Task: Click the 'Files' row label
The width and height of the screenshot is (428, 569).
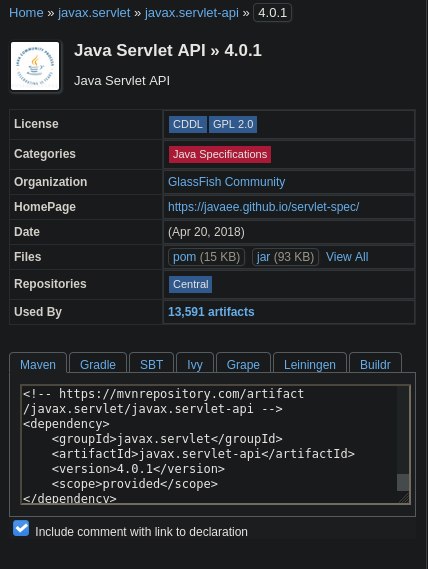Action: [x=28, y=257]
